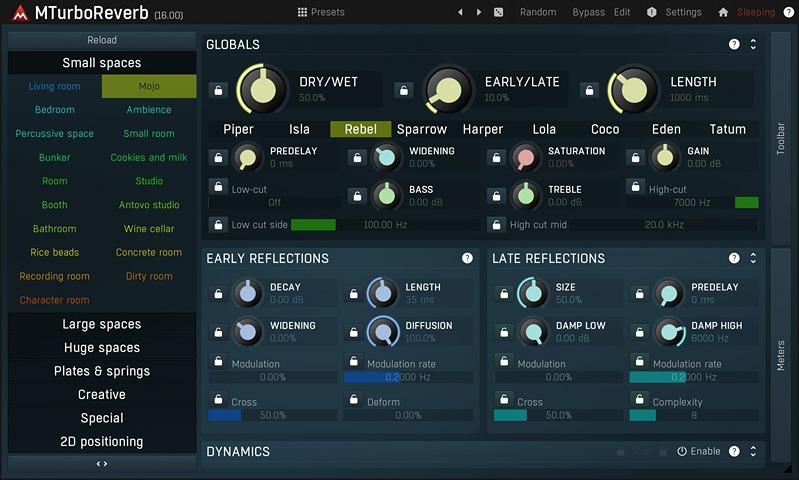Expand the Dynamics section arrows
This screenshot has height=480, width=799.
[753, 451]
